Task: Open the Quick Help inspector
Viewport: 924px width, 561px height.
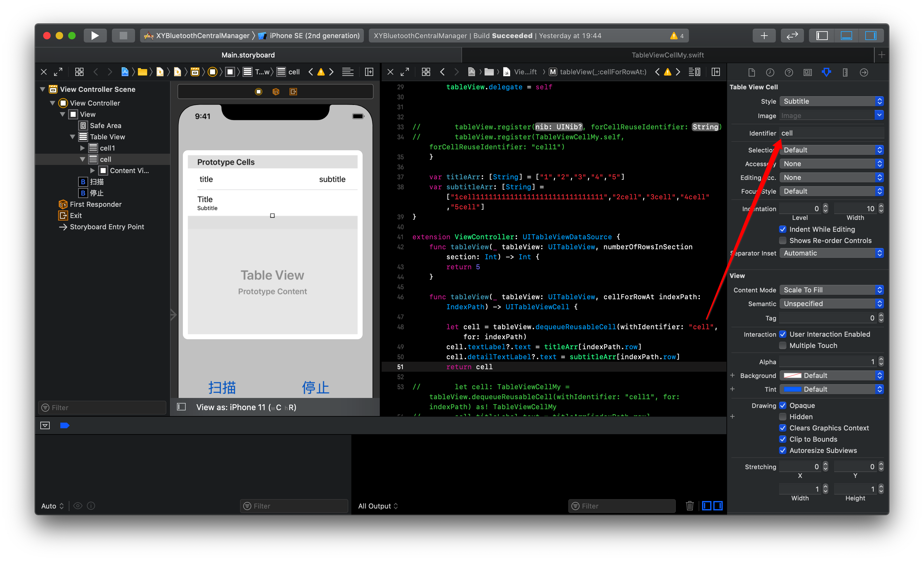Action: pos(789,72)
